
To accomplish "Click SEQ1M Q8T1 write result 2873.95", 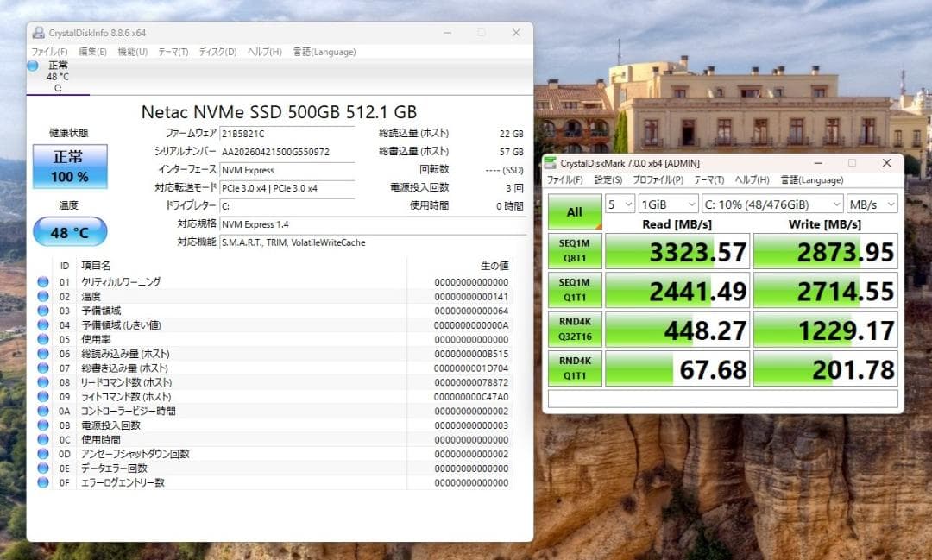I will click(x=826, y=251).
